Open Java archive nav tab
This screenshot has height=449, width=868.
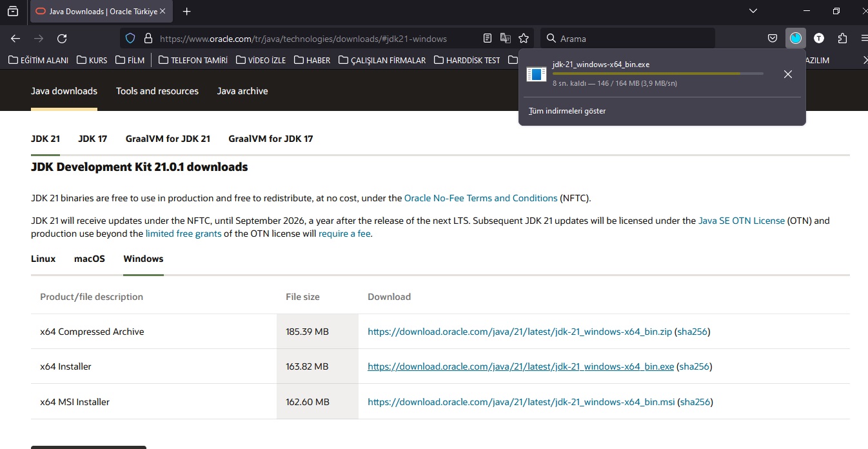pos(242,91)
